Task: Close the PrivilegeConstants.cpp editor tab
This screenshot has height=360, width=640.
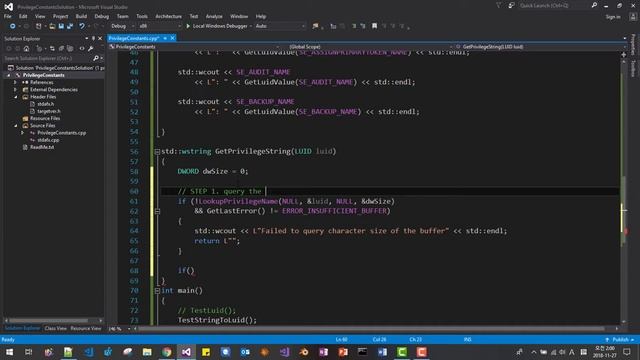Action: [x=173, y=38]
